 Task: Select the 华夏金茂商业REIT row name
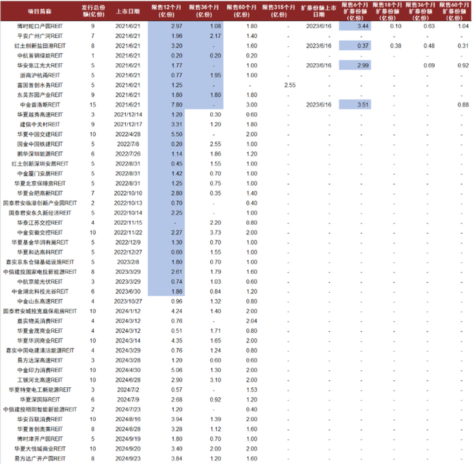click(39, 331)
